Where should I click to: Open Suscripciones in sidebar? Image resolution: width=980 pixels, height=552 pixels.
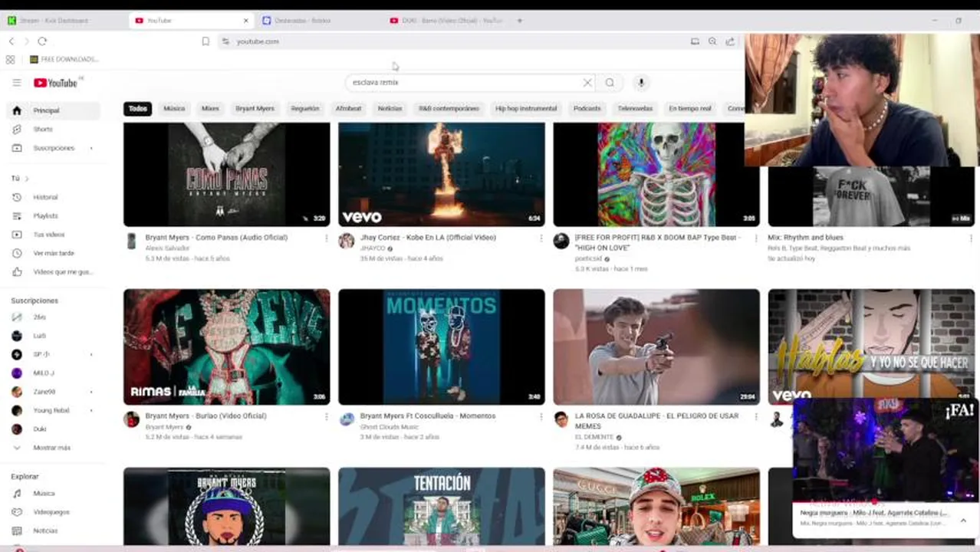point(54,148)
